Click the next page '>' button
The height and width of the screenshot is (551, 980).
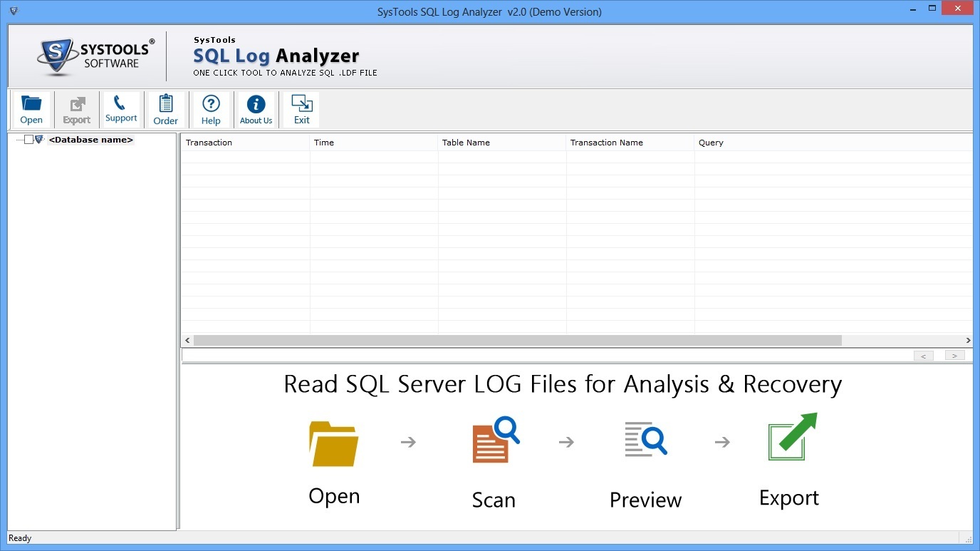pyautogui.click(x=954, y=356)
